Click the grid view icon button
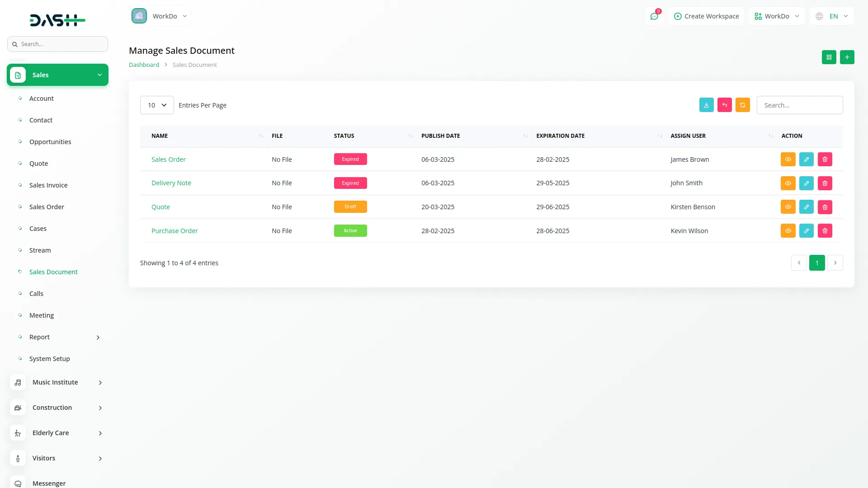Screen dimensions: 868x488 pyautogui.click(x=829, y=57)
